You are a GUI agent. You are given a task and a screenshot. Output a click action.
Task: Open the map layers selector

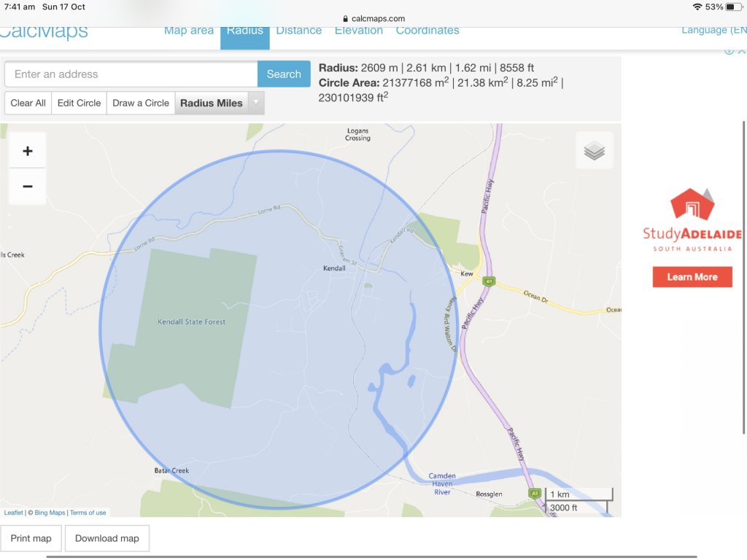(594, 151)
